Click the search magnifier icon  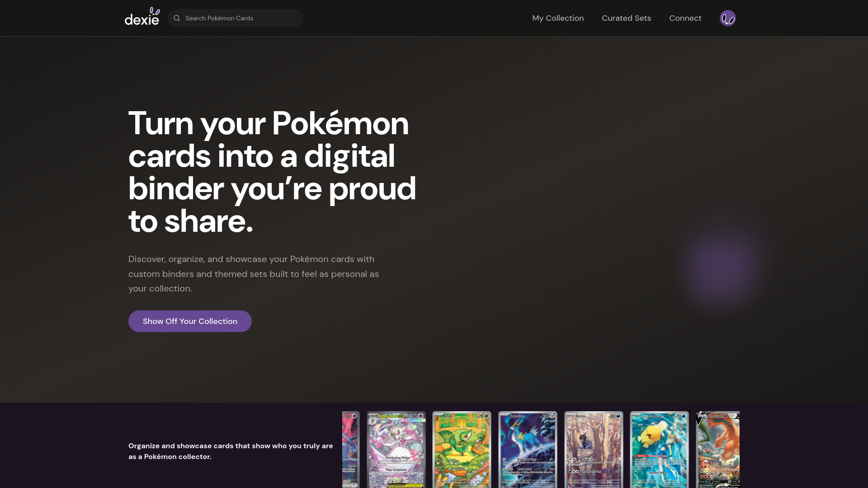point(177,18)
